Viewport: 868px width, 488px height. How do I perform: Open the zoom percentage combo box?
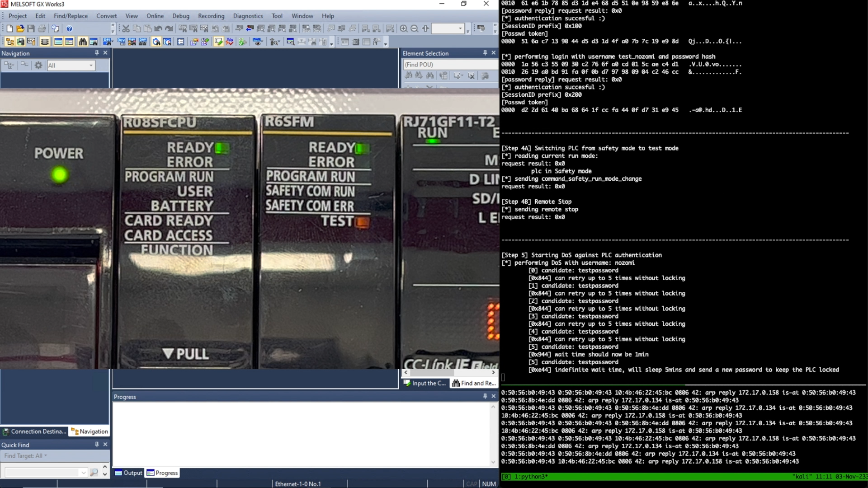[460, 28]
